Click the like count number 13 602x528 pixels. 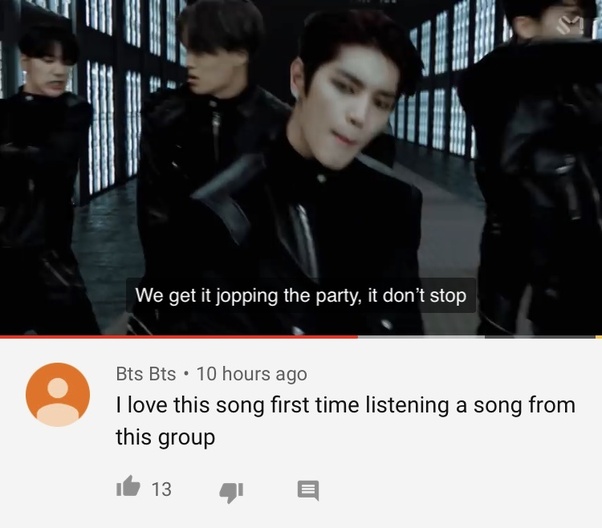coord(161,489)
